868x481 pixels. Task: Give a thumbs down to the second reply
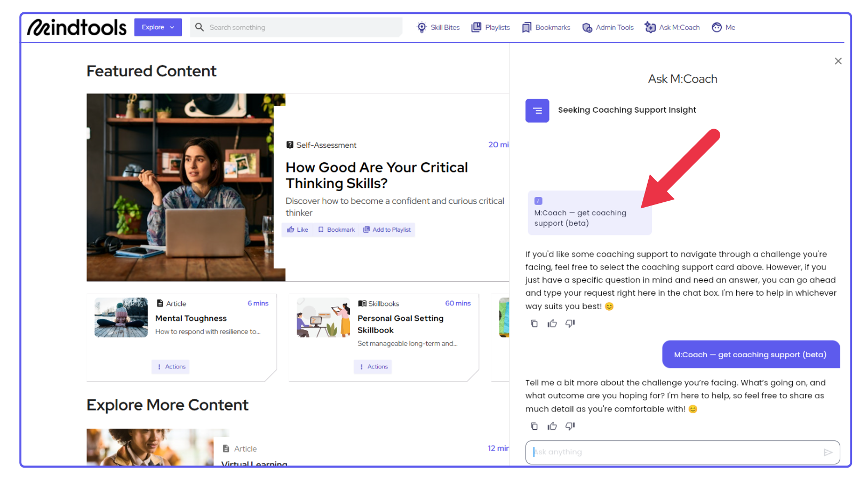pyautogui.click(x=570, y=426)
